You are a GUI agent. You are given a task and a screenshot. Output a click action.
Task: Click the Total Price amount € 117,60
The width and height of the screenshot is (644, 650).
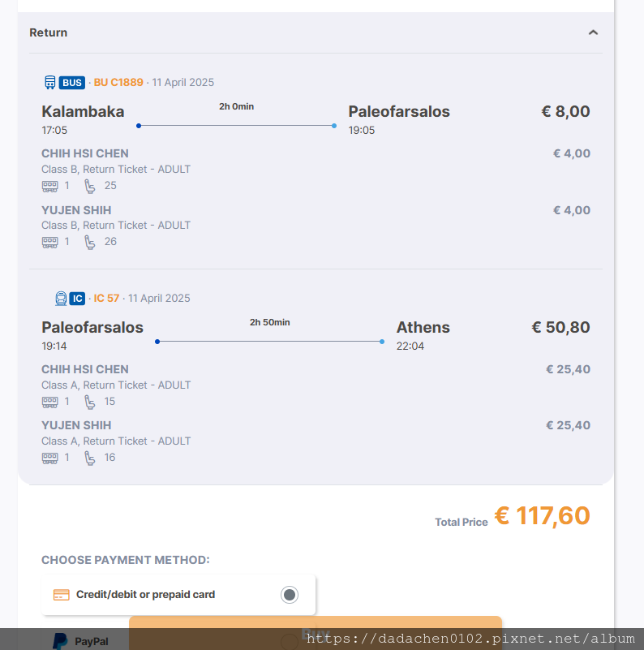[x=542, y=515]
